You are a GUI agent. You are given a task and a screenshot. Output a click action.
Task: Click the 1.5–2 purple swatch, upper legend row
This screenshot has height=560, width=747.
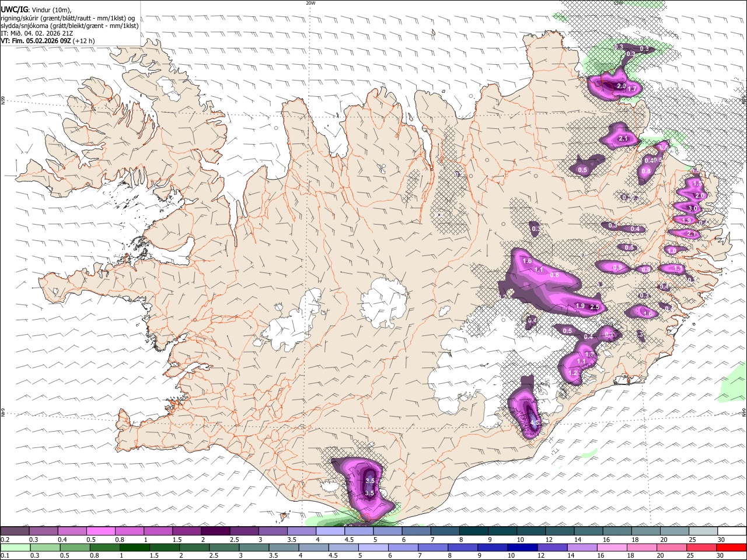tap(186, 531)
